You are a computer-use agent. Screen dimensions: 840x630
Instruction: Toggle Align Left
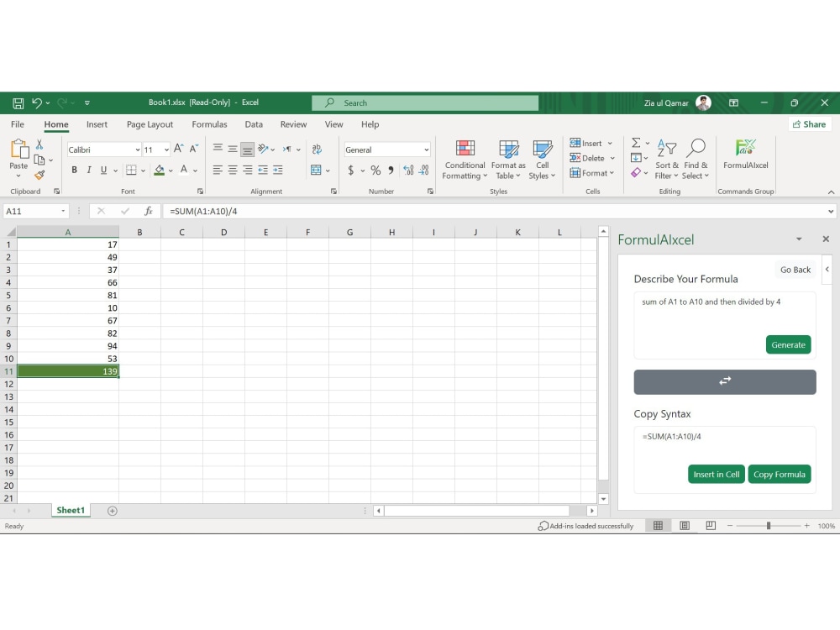pos(218,171)
